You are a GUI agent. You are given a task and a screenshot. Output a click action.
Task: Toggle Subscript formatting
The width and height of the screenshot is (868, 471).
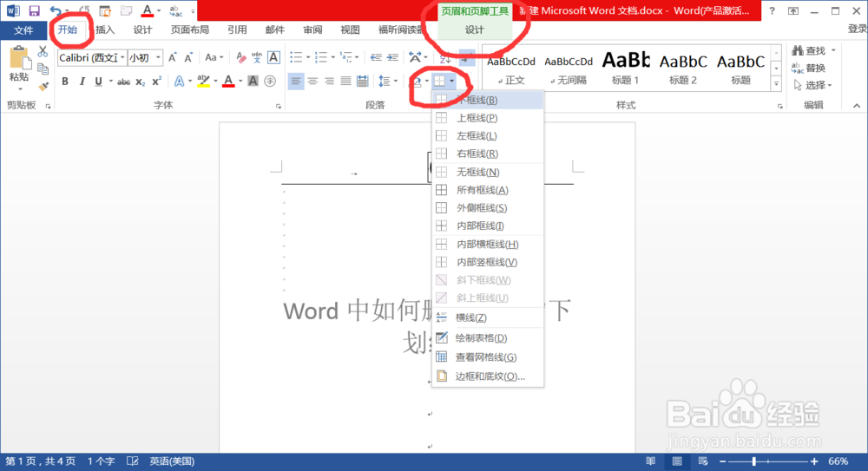click(x=141, y=82)
